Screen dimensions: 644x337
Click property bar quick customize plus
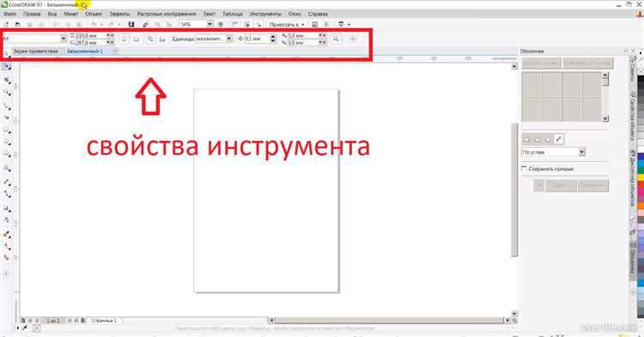352,39
